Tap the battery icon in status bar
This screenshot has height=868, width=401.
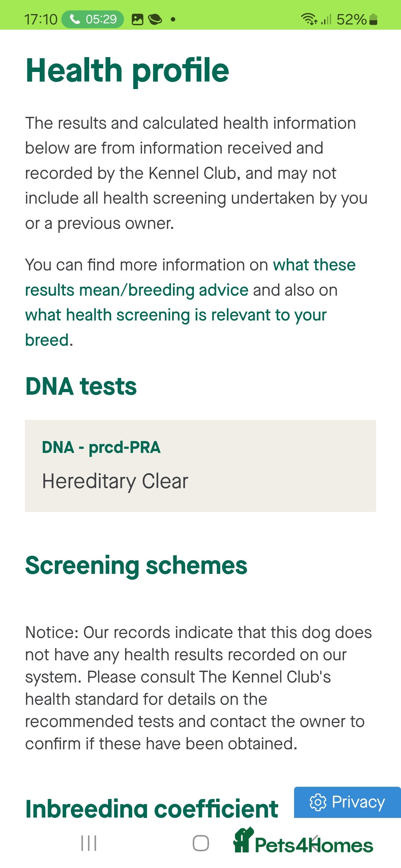(x=374, y=19)
